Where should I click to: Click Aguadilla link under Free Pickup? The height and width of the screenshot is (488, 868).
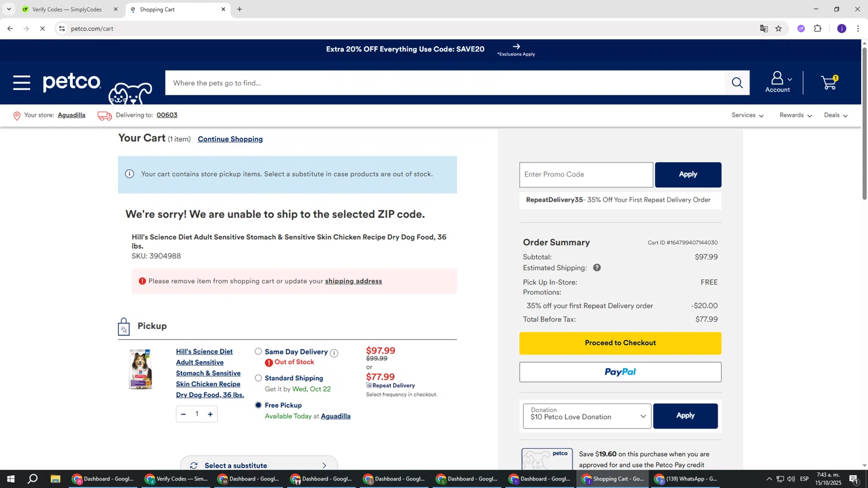(336, 416)
